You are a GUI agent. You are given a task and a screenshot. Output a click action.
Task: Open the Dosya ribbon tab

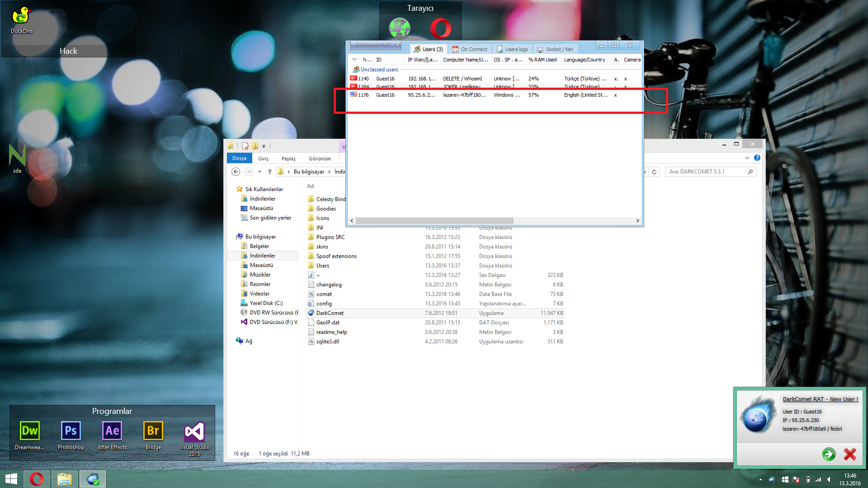239,158
